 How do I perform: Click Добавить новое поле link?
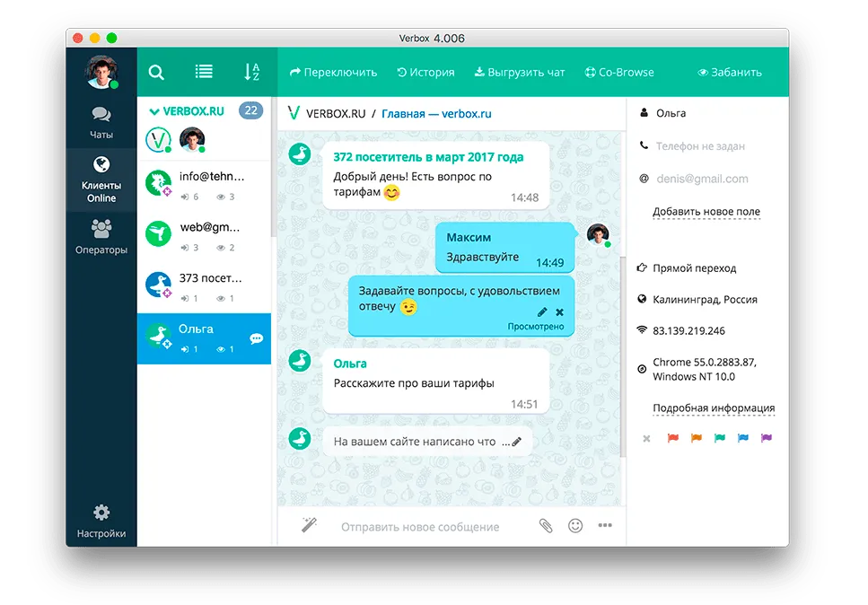[x=706, y=212]
